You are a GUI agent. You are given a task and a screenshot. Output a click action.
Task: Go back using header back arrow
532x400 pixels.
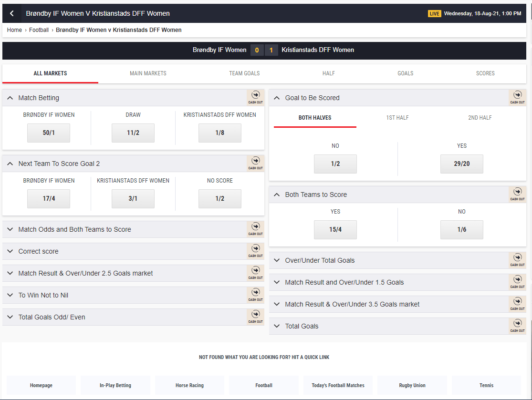pyautogui.click(x=12, y=13)
